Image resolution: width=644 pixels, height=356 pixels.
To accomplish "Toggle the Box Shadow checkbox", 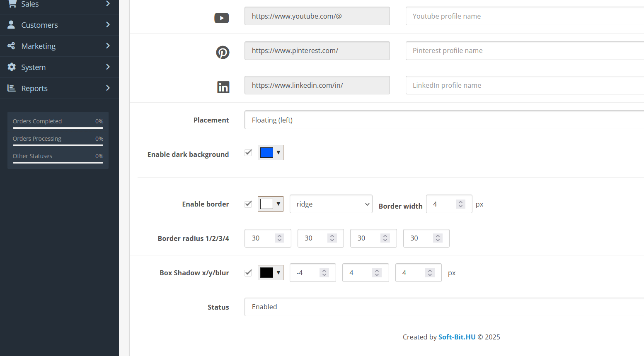I will tap(248, 272).
